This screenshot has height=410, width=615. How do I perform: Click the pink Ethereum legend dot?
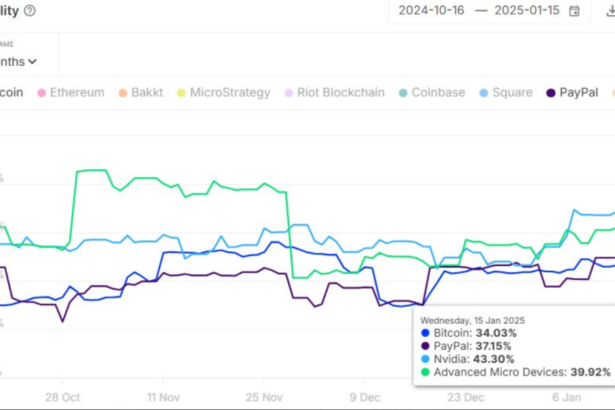coord(42,93)
